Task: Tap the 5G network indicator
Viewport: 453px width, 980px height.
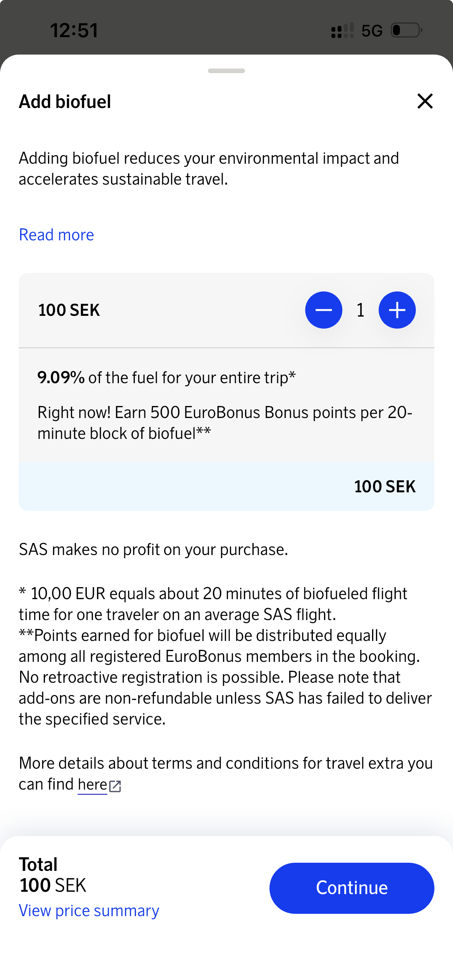Action: pos(372,31)
